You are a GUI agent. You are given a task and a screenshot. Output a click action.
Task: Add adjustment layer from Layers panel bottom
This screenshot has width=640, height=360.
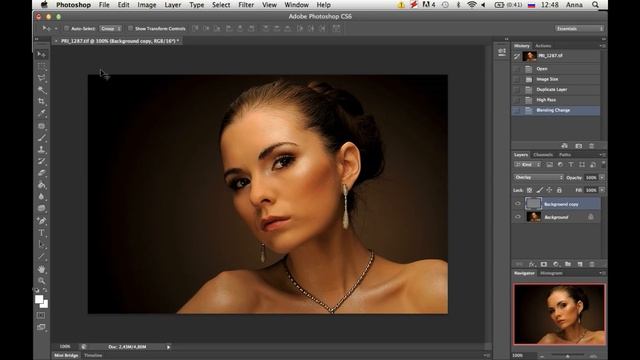tap(556, 264)
